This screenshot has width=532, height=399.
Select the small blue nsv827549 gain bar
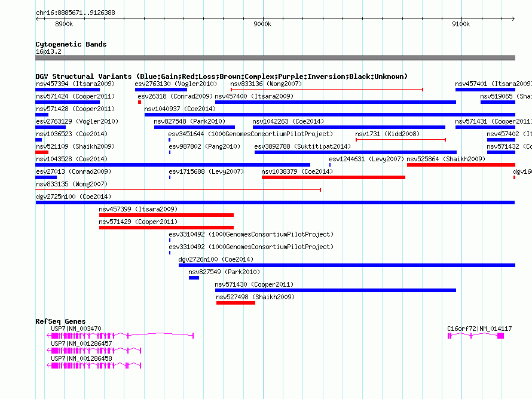(x=194, y=278)
